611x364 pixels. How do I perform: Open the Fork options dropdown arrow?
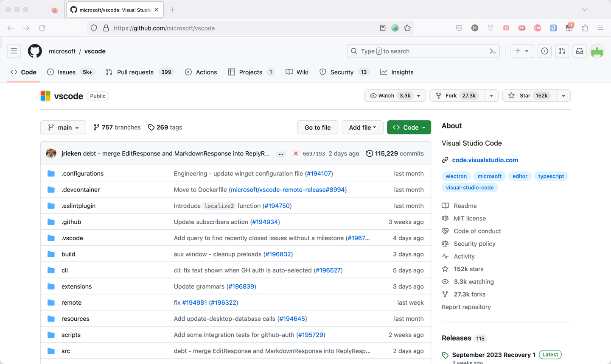tap(491, 96)
